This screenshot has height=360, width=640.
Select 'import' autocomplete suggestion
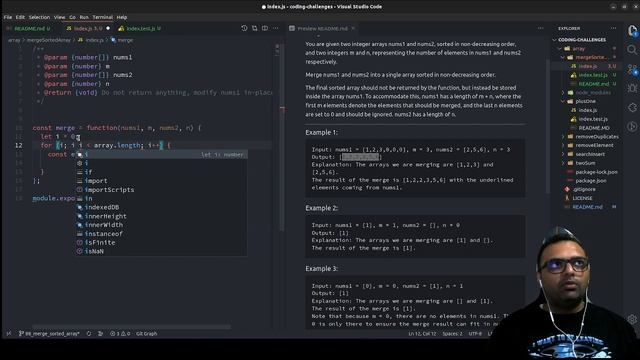pos(161,181)
